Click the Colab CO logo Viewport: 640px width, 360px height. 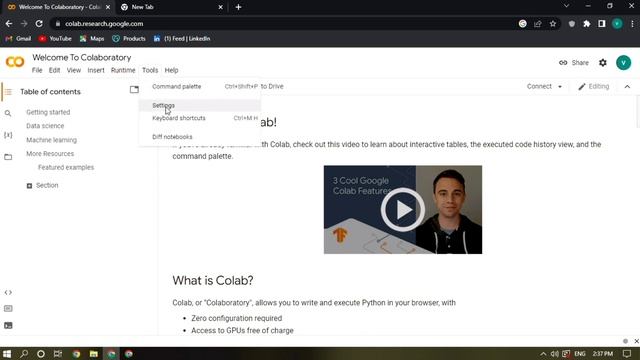pos(15,62)
